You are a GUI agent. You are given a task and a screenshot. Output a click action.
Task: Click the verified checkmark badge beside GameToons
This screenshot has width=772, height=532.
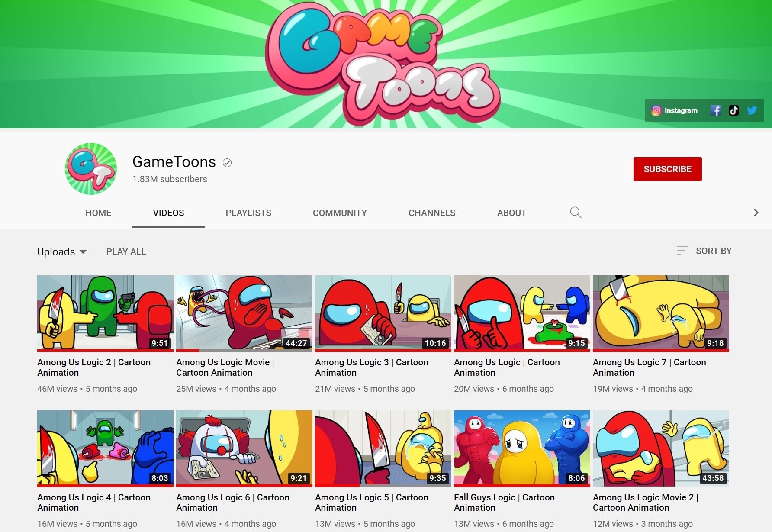[227, 163]
